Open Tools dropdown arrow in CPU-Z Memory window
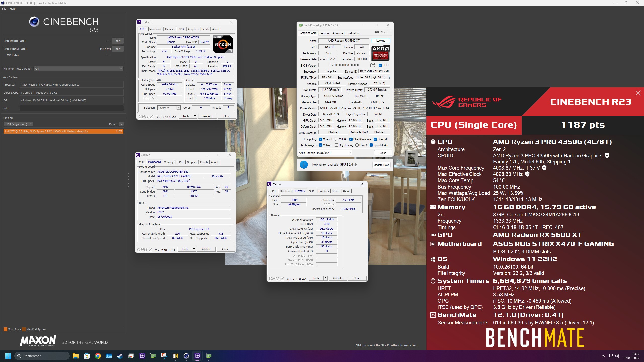This screenshot has width=644, height=362. 325,278
